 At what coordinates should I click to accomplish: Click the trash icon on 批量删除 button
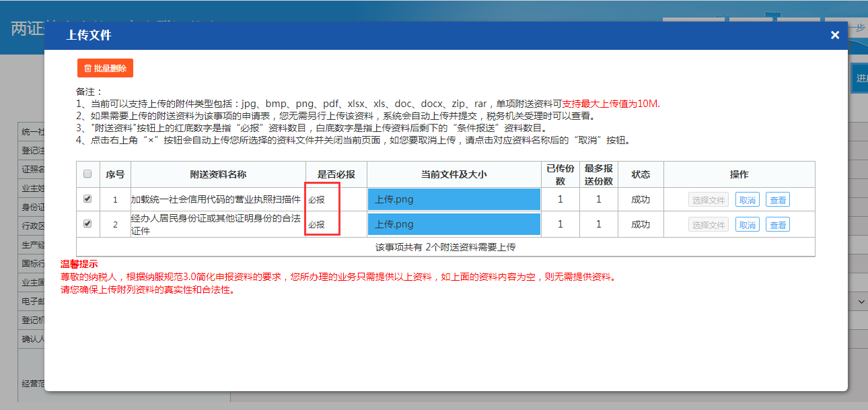(x=89, y=67)
